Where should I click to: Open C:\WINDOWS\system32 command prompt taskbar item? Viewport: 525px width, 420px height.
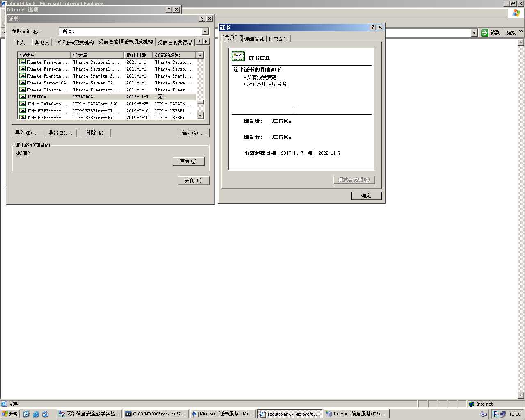pyautogui.click(x=156, y=414)
